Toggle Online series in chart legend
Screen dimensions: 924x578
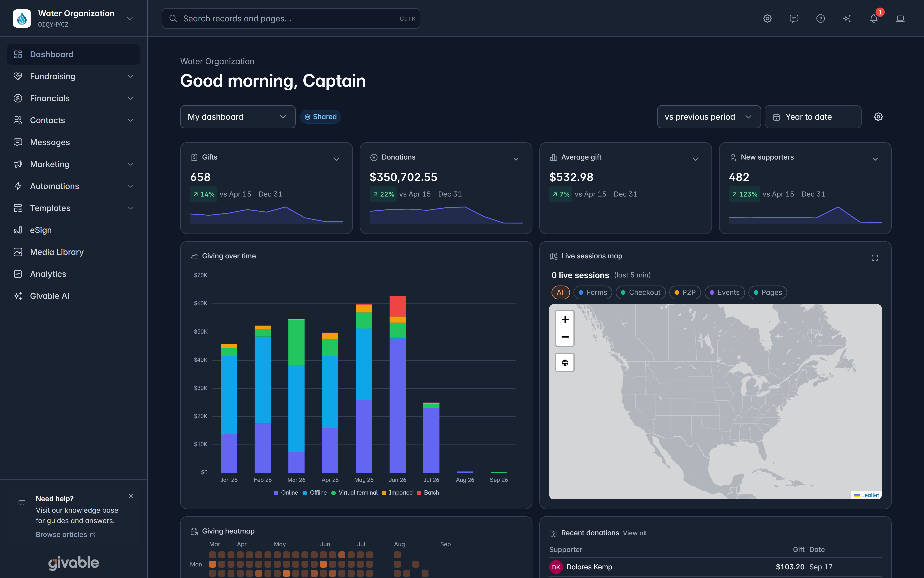click(x=286, y=492)
